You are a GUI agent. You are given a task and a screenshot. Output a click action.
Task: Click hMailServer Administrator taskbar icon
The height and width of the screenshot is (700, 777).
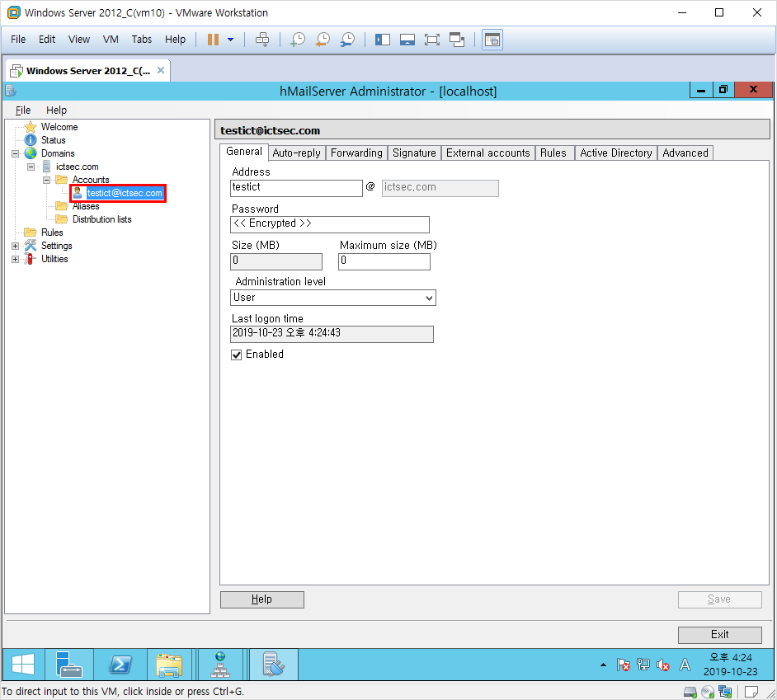click(274, 665)
